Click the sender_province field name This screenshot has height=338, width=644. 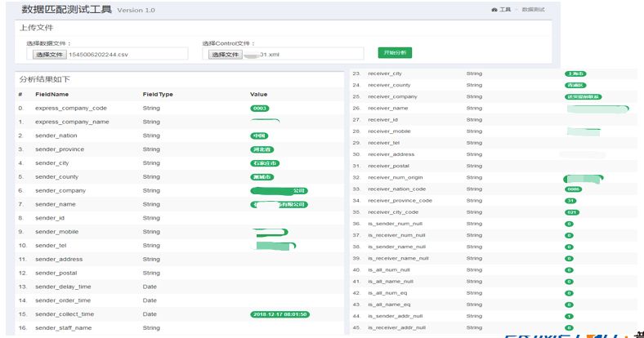60,149
